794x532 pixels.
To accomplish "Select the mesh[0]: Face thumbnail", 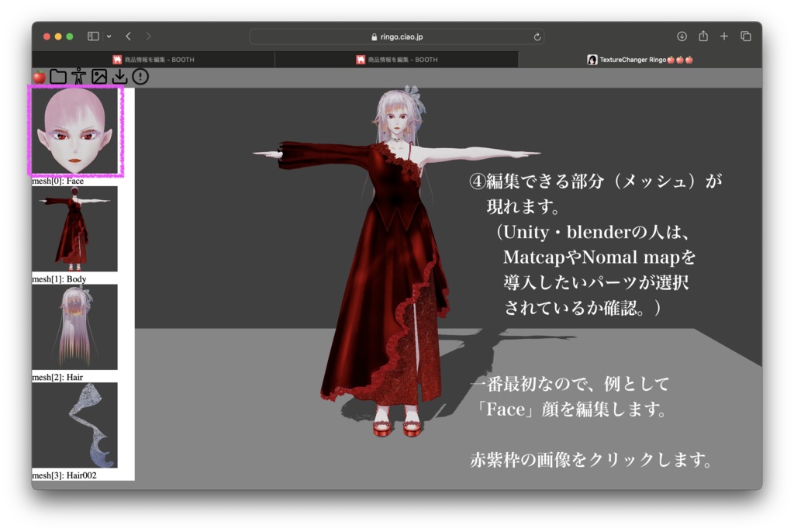I will [75, 132].
